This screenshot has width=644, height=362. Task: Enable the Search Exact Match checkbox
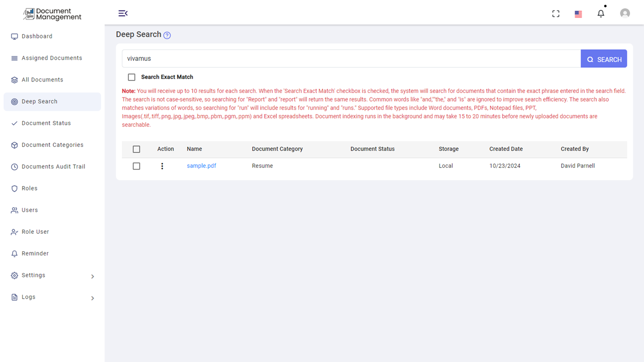(131, 77)
